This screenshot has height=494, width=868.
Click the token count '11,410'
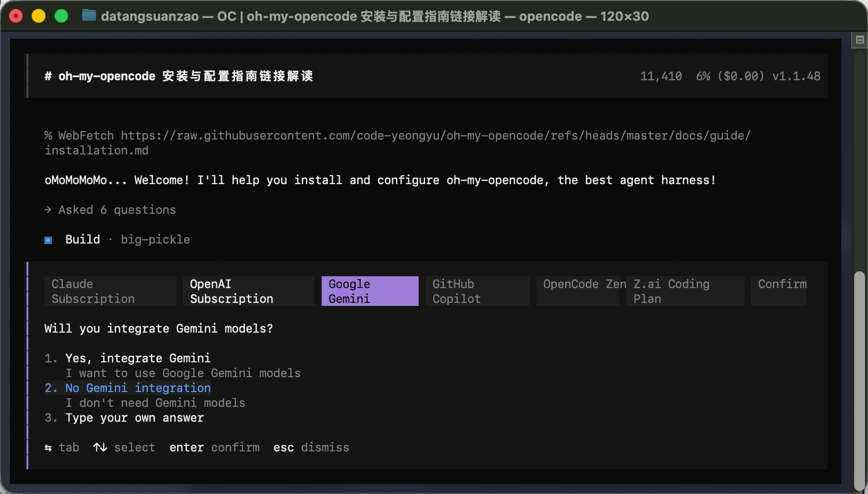(x=661, y=76)
